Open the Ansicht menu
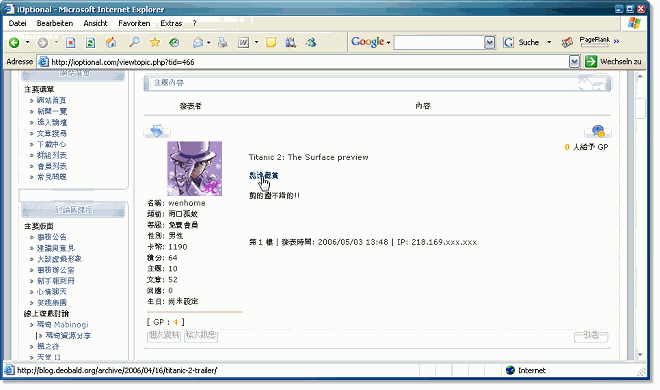 96,23
